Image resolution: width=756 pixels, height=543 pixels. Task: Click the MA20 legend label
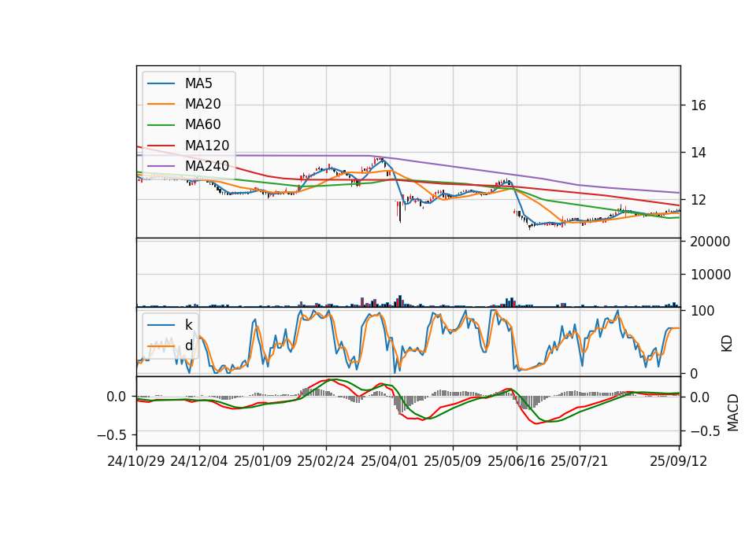[x=202, y=104]
